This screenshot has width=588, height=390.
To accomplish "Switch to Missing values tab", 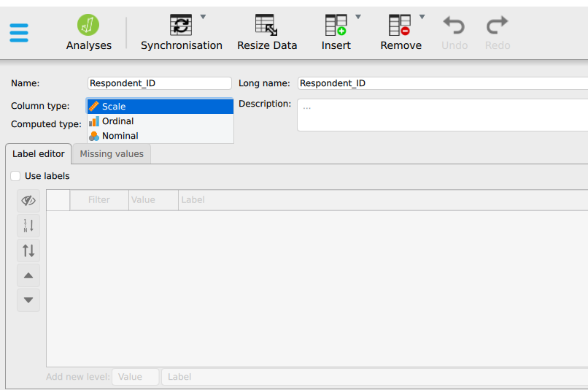I will pos(112,154).
